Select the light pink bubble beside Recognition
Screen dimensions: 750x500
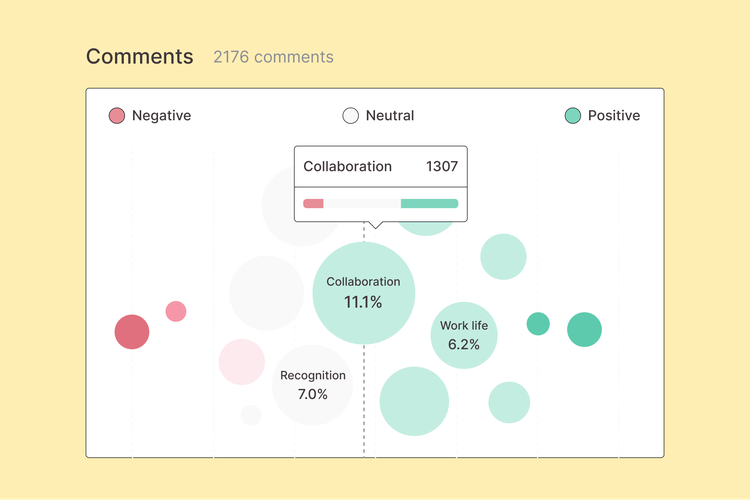(242, 362)
